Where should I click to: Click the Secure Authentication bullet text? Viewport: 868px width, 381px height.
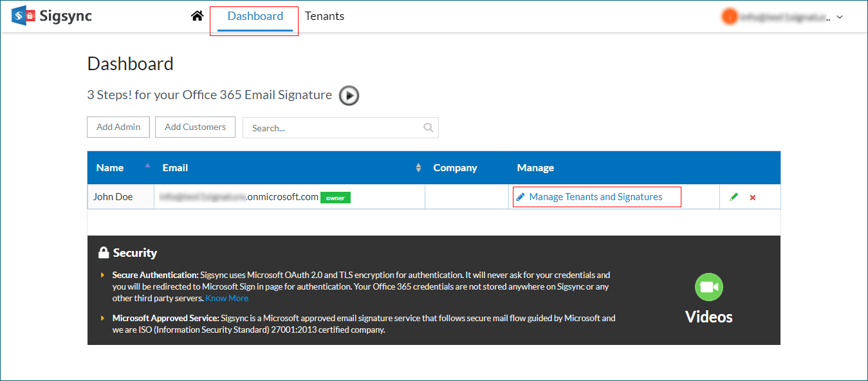coord(361,286)
